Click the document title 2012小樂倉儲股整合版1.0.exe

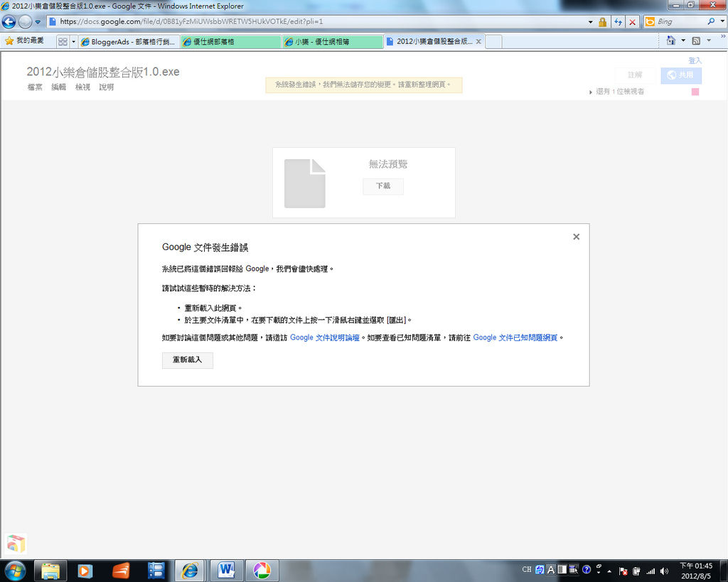(x=103, y=72)
